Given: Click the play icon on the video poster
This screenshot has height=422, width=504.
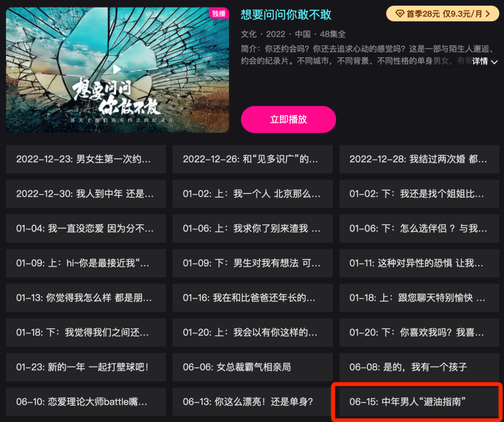Looking at the screenshot, I should coord(117,69).
